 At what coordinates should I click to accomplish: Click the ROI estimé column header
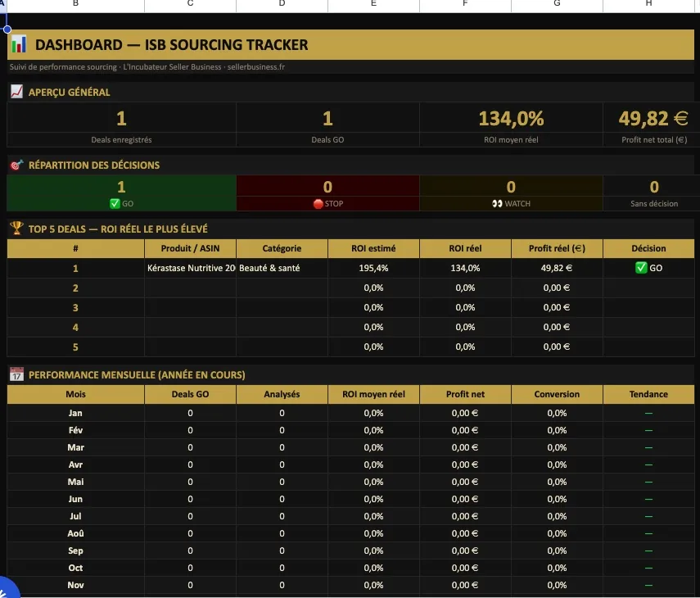(x=373, y=248)
